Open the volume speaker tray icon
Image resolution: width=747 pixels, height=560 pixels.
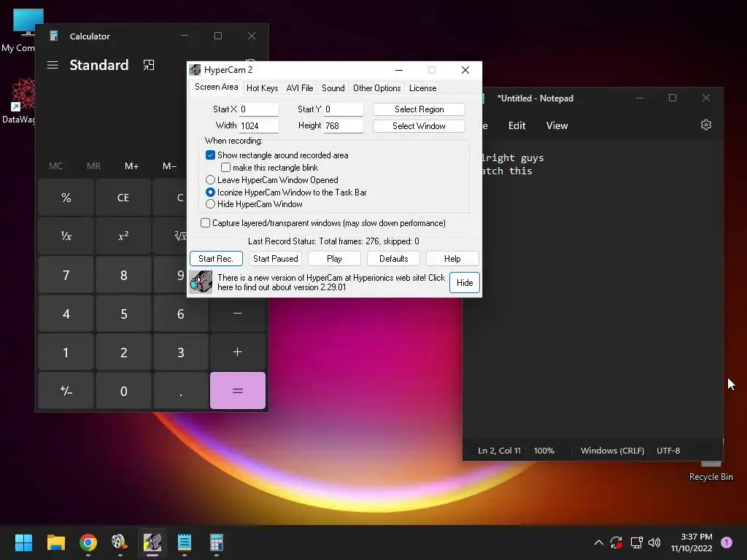click(654, 542)
